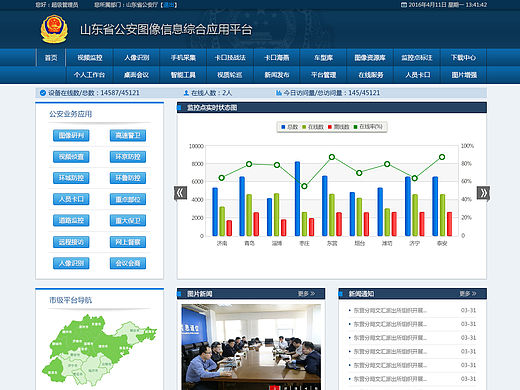520x390 pixels.
Task: Click the online-rate data point for 济南
Action: pos(222,178)
